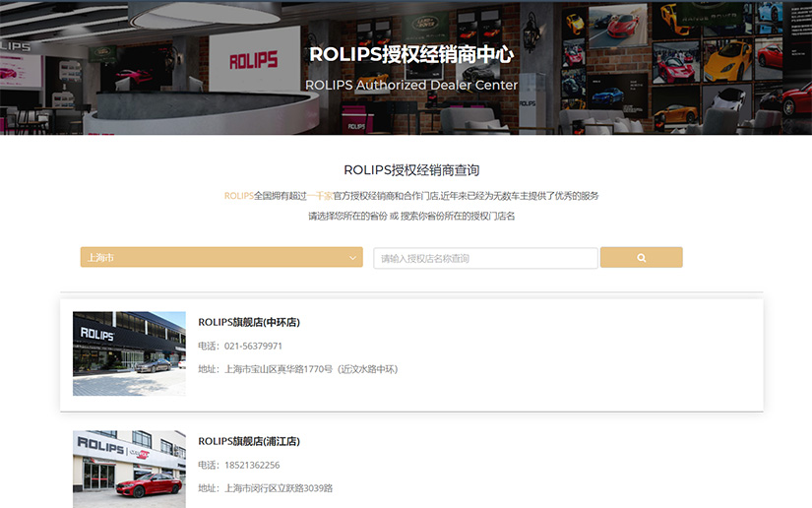Click the ROLIPS授权经销商查询 section heading
The height and width of the screenshot is (508, 812).
(411, 170)
